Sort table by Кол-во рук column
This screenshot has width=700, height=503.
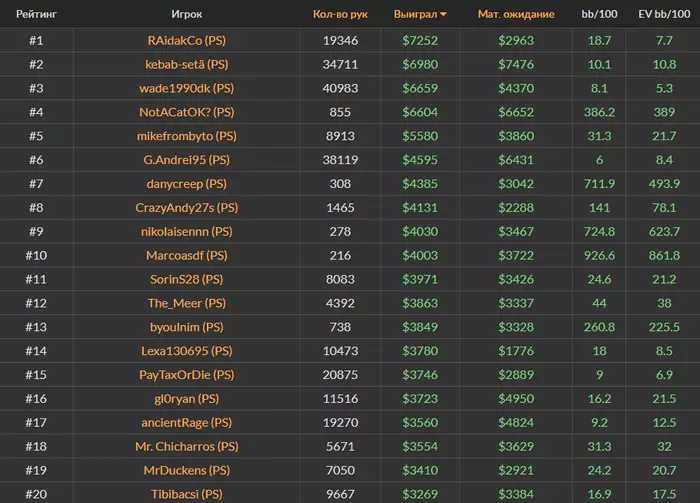pyautogui.click(x=340, y=15)
